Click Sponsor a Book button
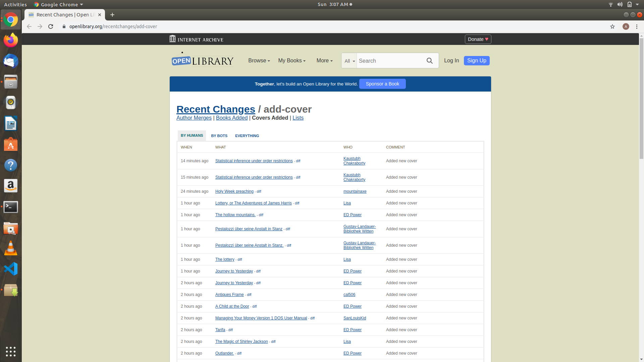 [x=382, y=84]
